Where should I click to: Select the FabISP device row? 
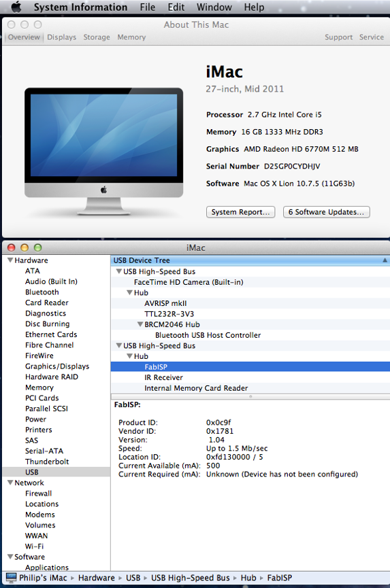coord(250,367)
